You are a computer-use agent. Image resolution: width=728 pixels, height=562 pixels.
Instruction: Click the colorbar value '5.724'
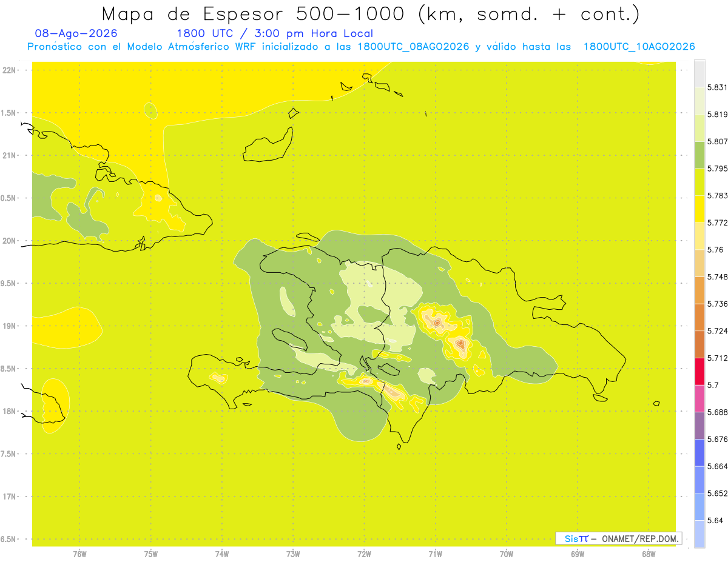pos(718,331)
